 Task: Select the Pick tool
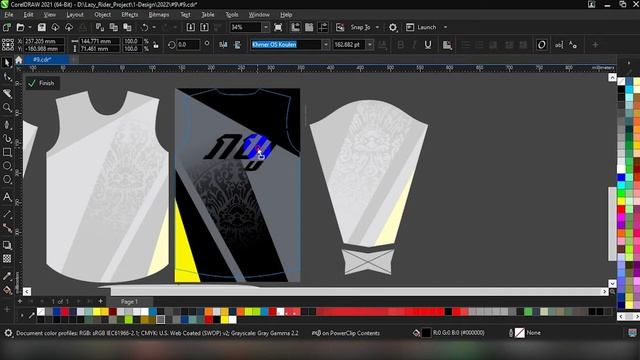click(7, 63)
